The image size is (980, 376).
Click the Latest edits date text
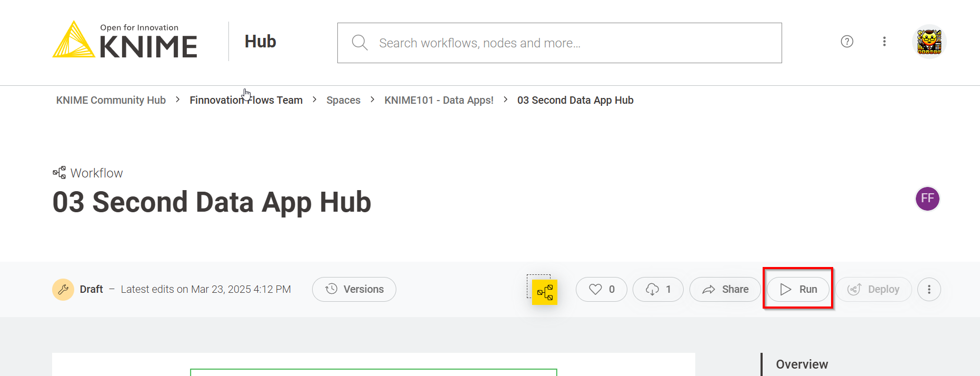pyautogui.click(x=206, y=289)
